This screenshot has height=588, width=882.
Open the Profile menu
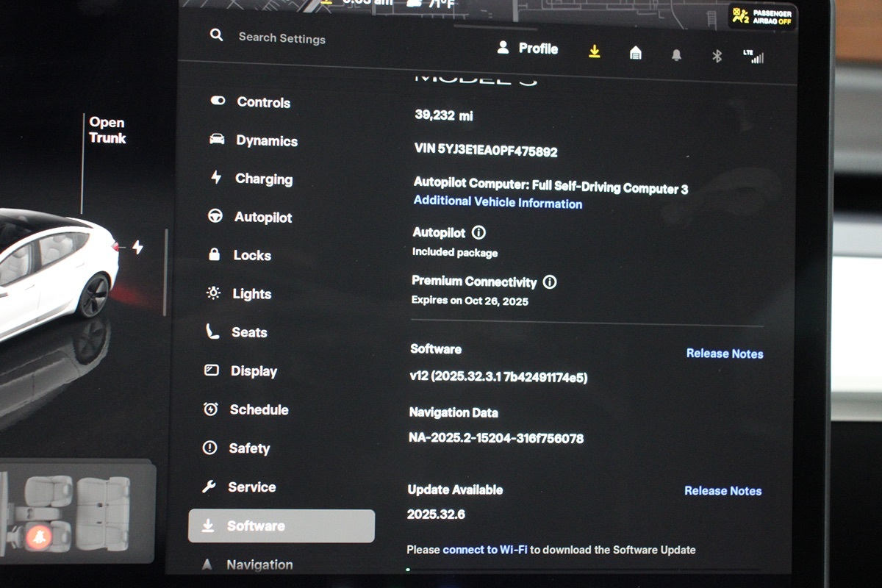(x=528, y=49)
